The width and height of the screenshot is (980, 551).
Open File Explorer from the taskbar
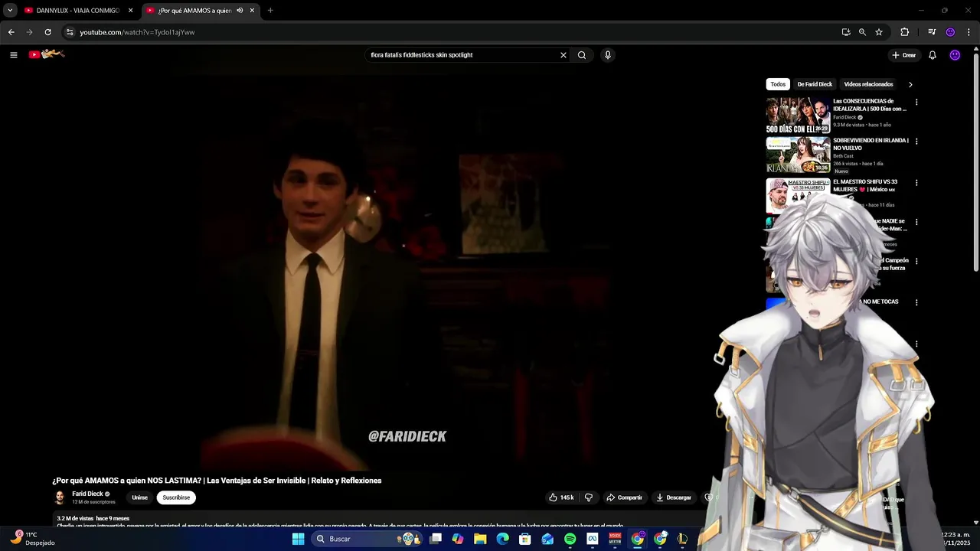tap(480, 539)
